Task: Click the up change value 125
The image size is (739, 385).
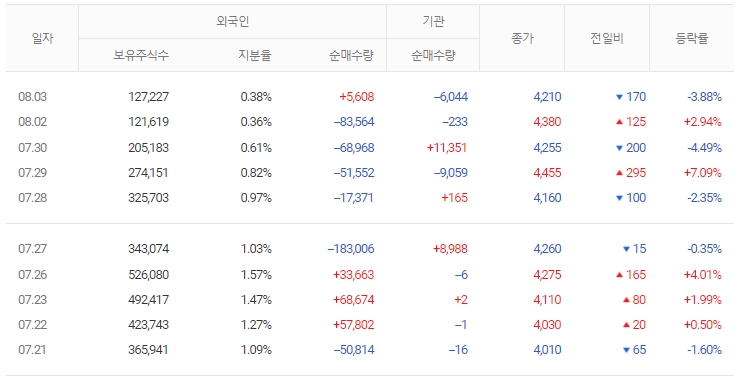Action: (636, 122)
